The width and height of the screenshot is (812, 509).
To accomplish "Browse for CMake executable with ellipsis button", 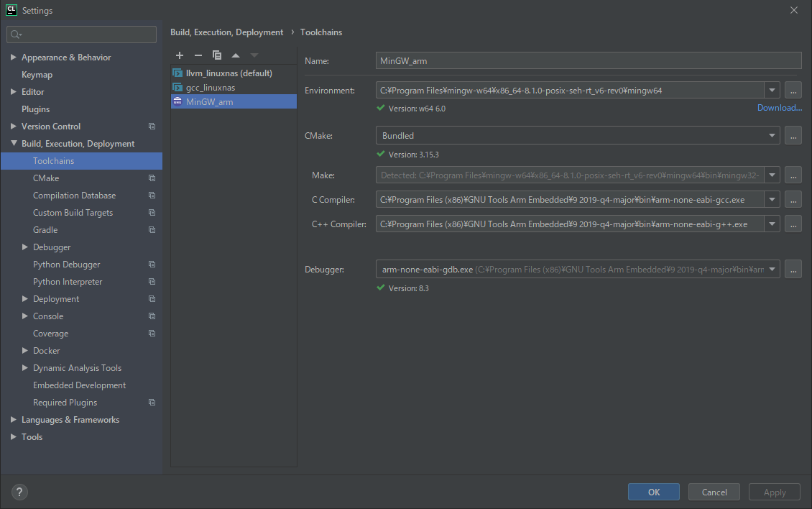I will [x=793, y=135].
